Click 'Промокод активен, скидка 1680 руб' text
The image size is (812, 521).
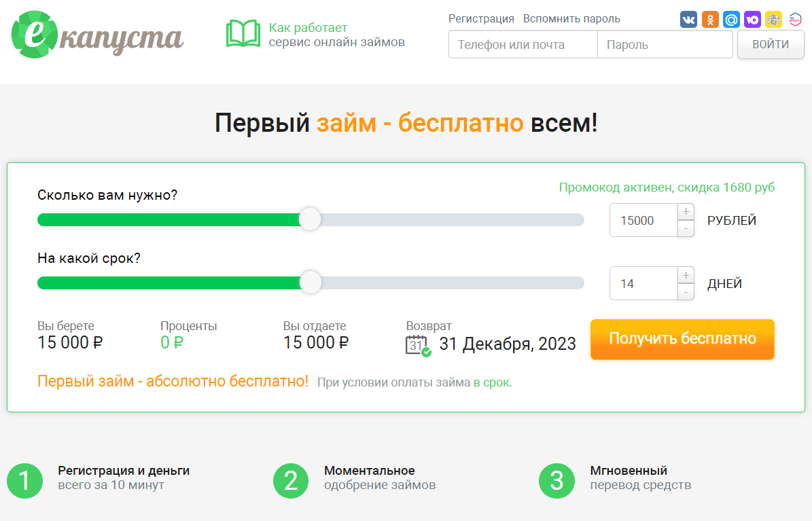pos(667,187)
